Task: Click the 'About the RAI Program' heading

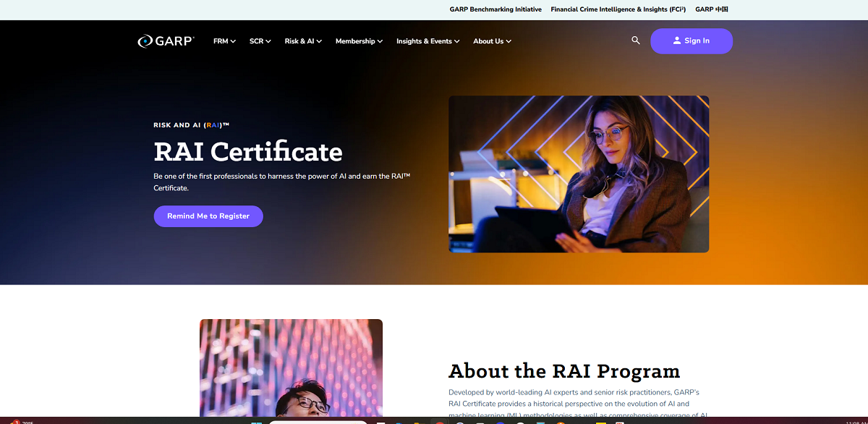Action: (x=564, y=371)
